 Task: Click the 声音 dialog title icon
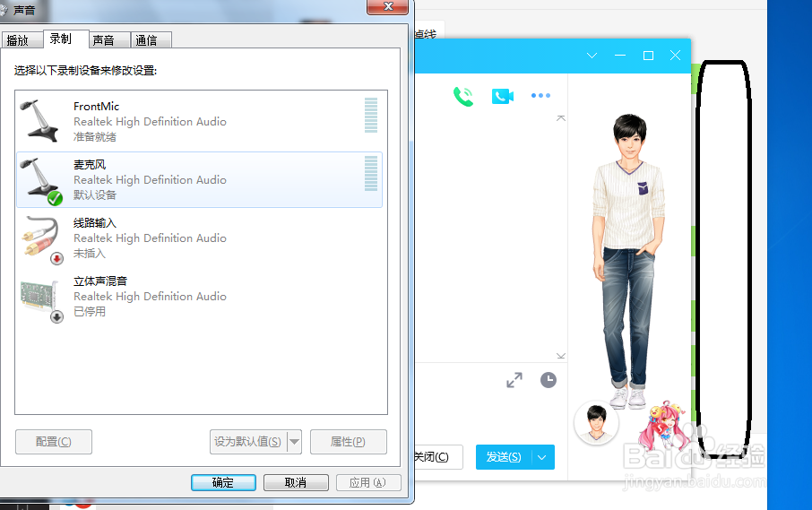click(4, 9)
